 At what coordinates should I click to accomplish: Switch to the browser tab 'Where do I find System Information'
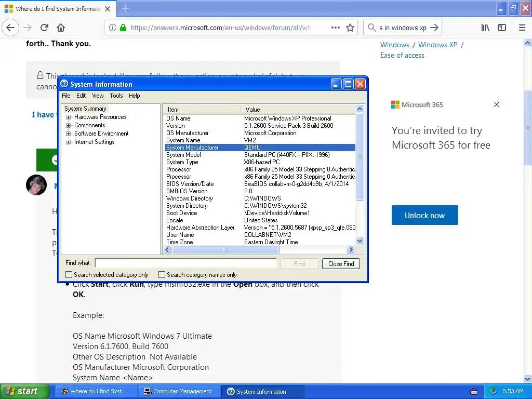[x=58, y=9]
